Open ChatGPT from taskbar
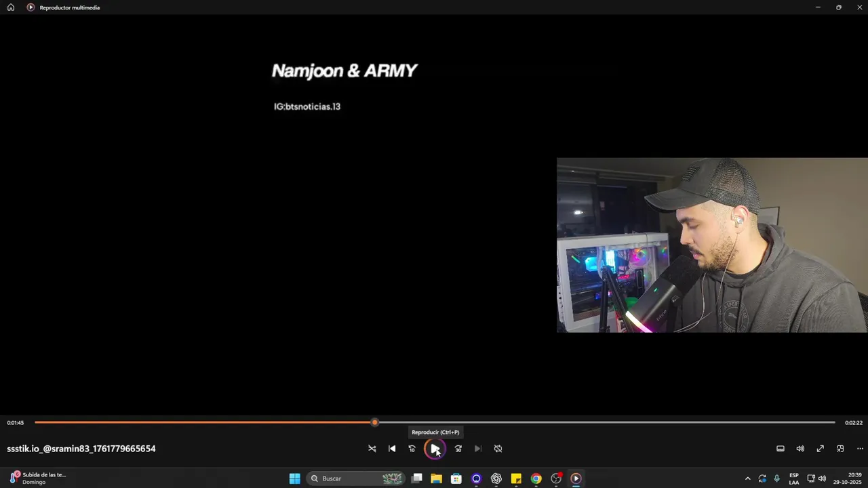This screenshot has width=868, height=488. (x=496, y=479)
